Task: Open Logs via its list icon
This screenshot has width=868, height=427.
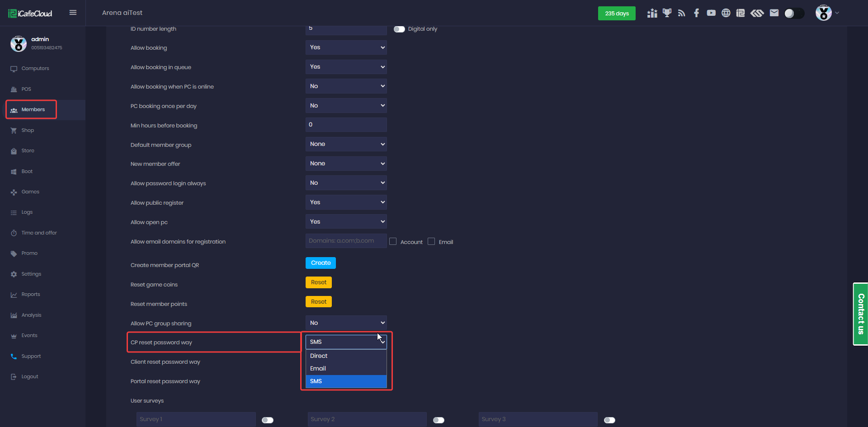Action: (x=14, y=212)
